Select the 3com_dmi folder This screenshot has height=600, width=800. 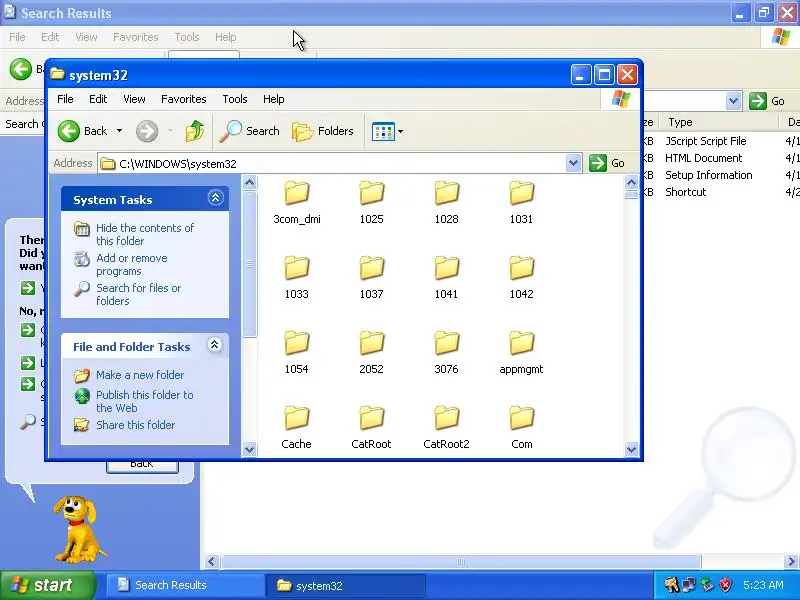(296, 203)
